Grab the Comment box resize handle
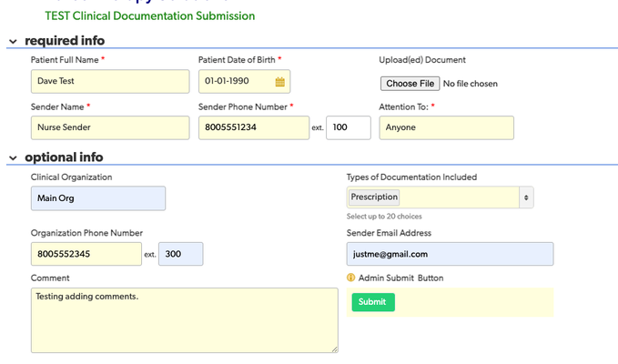The height and width of the screenshot is (364, 618). pos(335,349)
